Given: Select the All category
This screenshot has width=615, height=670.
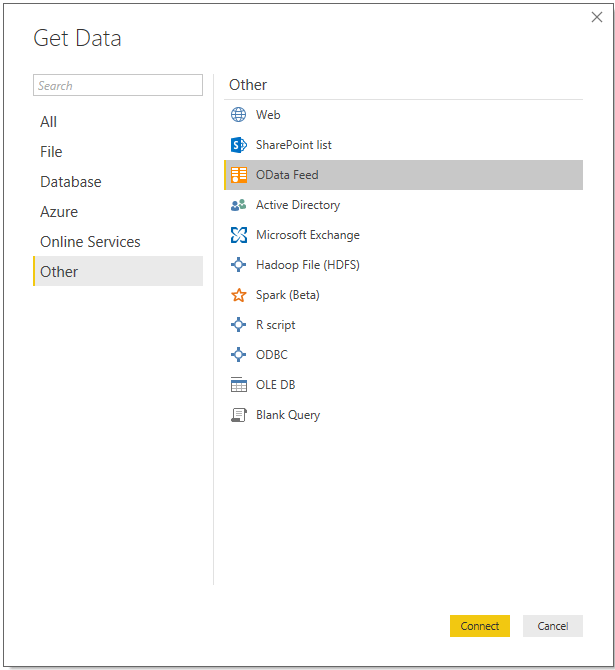Looking at the screenshot, I should tap(49, 122).
